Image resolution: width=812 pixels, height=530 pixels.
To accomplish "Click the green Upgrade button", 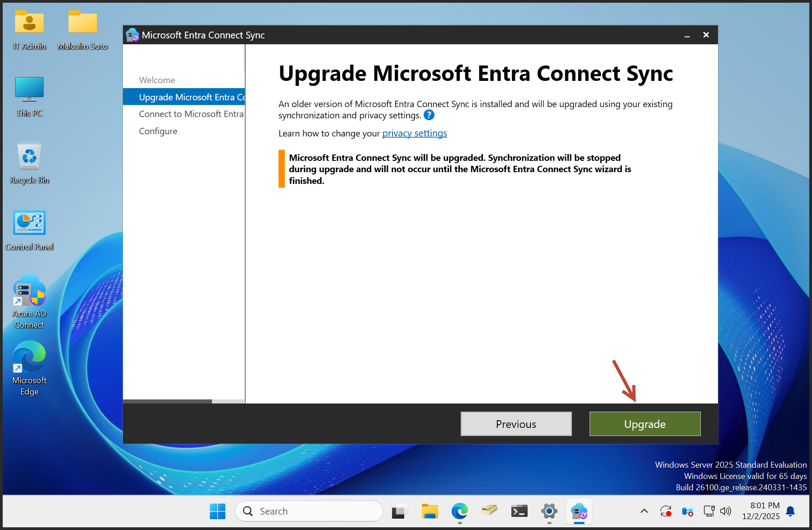I will (x=645, y=424).
